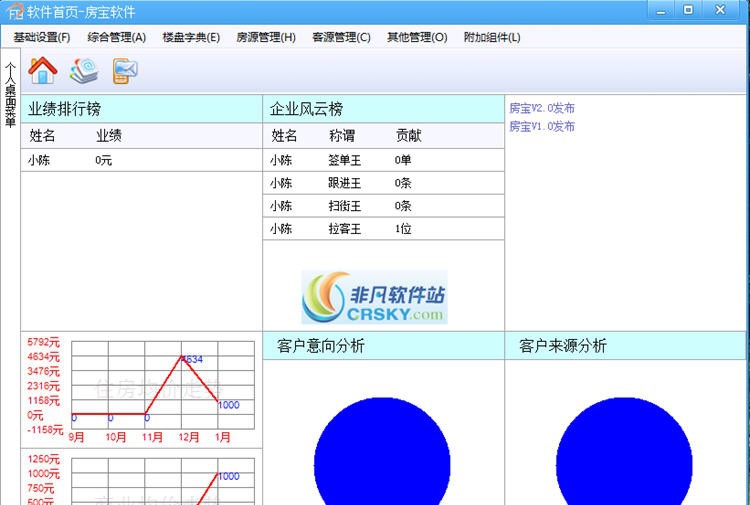
Task: Open the 房宝V2.0发布 news link
Action: point(542,108)
